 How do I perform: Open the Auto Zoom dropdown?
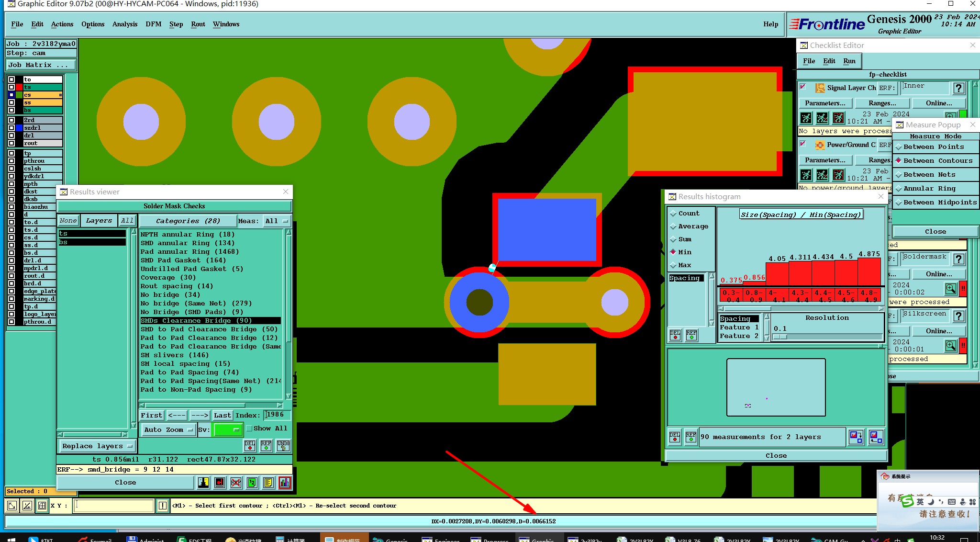coord(168,430)
